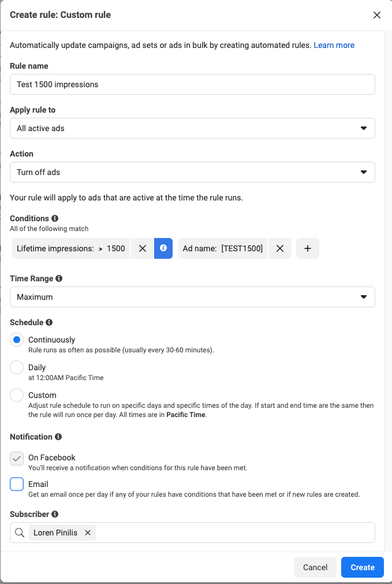Click the blue info icon beside impressions condition
Image resolution: width=392 pixels, height=584 pixels.
tap(163, 248)
